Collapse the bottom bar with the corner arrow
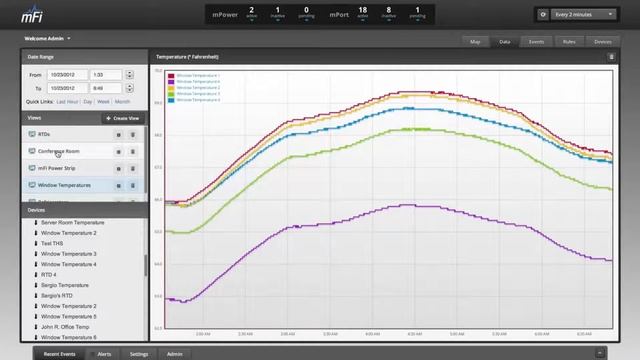 pos(600,353)
